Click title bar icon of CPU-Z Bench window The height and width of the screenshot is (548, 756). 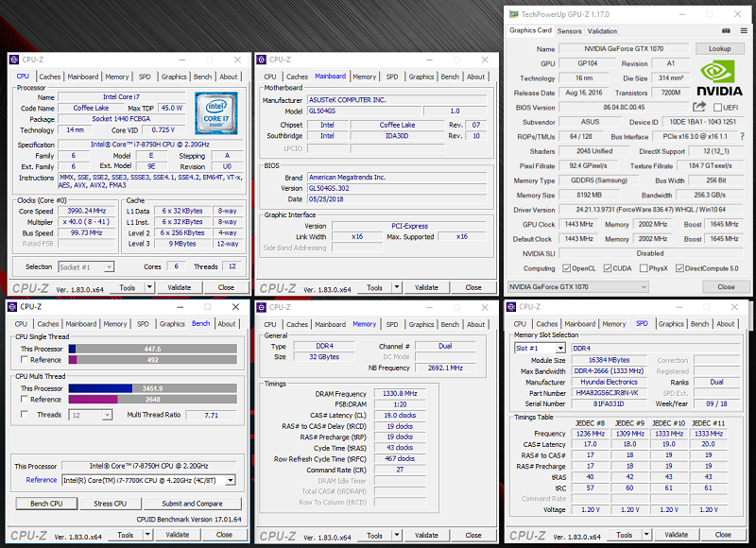coord(12,307)
